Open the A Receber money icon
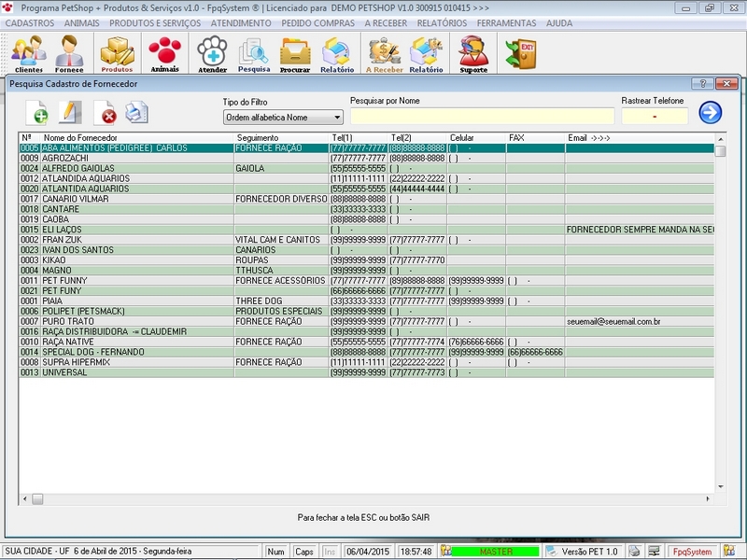 pyautogui.click(x=384, y=53)
